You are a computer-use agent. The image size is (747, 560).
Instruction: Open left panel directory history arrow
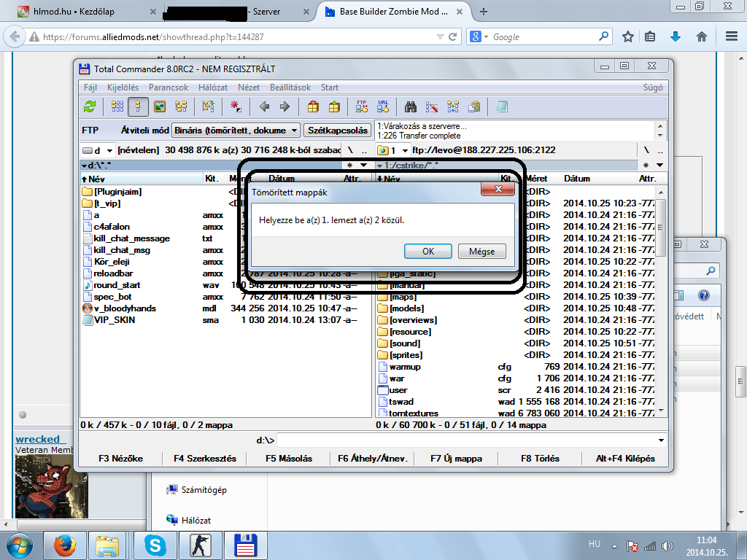(363, 166)
